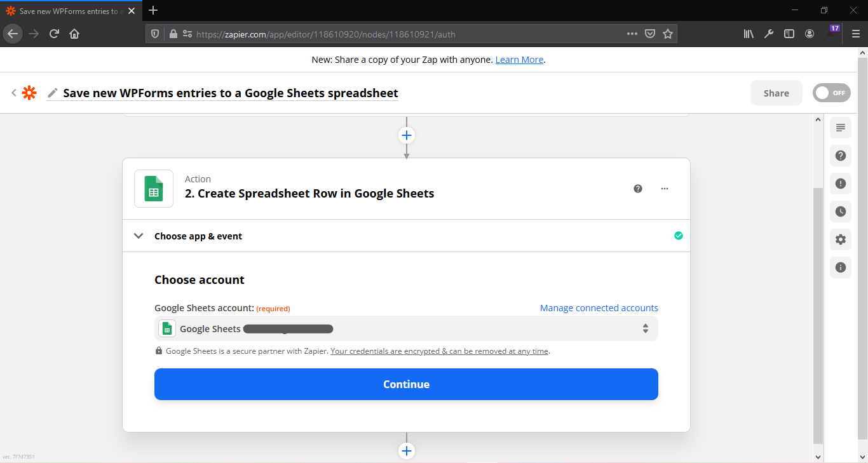Click the green checkmark on Choose app & event

click(x=679, y=236)
